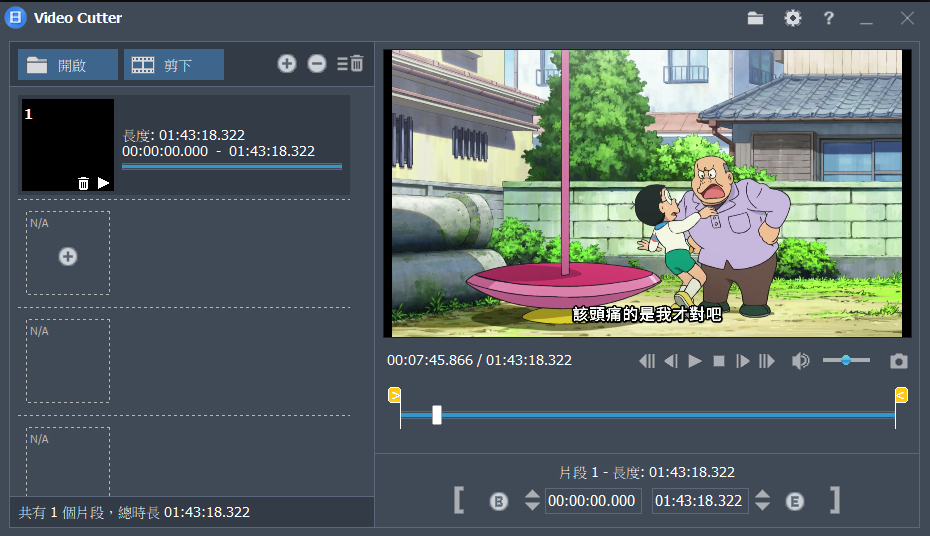The width and height of the screenshot is (930, 536).
Task: Increase end time with up arrow
Action: pos(762,494)
